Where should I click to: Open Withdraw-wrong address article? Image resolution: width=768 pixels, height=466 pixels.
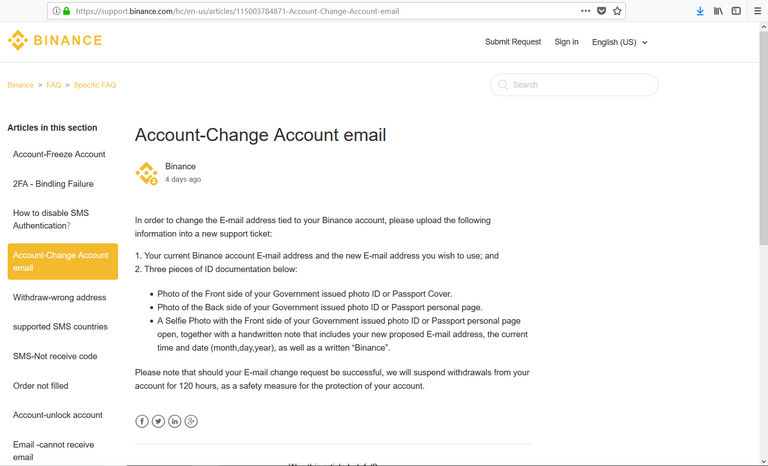[59, 297]
